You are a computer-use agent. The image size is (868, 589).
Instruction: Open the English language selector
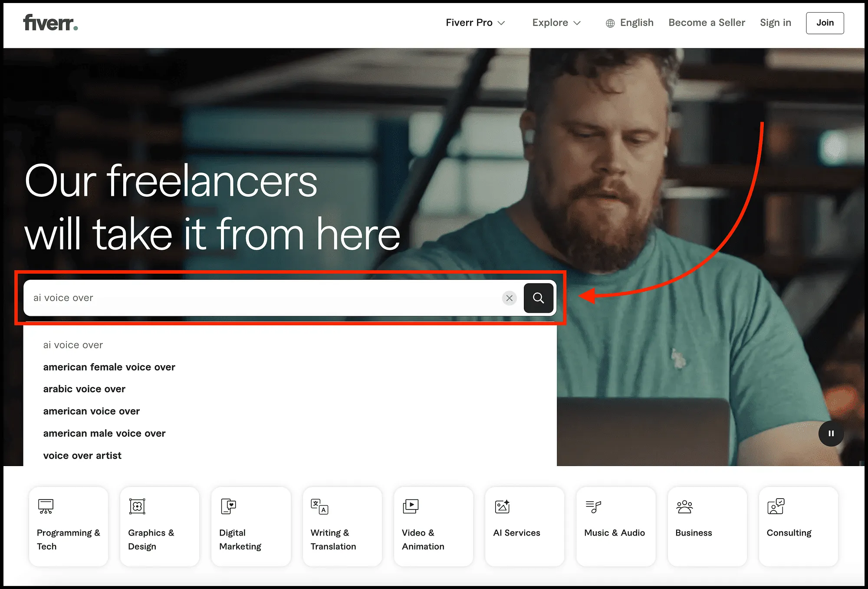click(629, 23)
